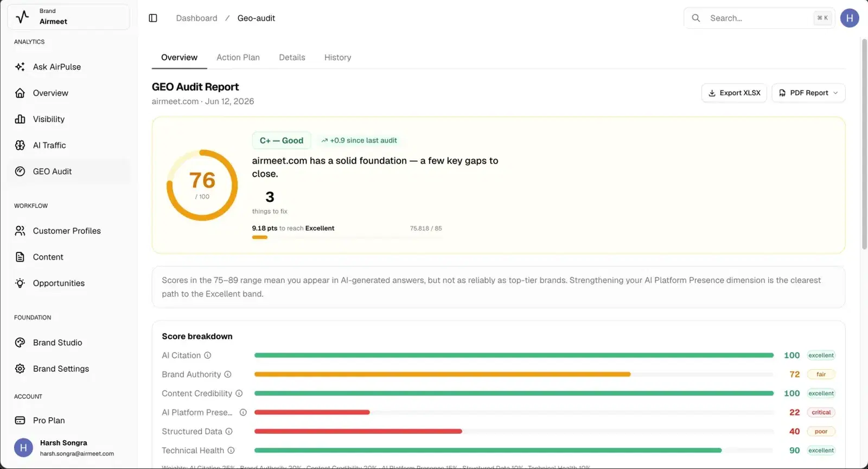Click the info icon beside AI Platform Presence

(x=243, y=413)
